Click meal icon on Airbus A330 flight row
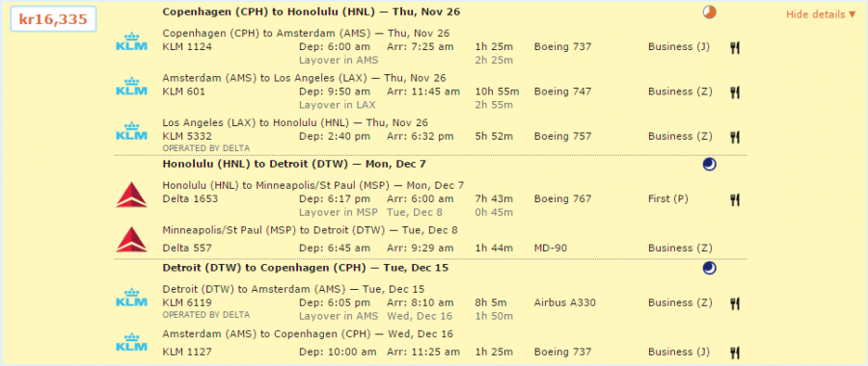 coord(735,303)
